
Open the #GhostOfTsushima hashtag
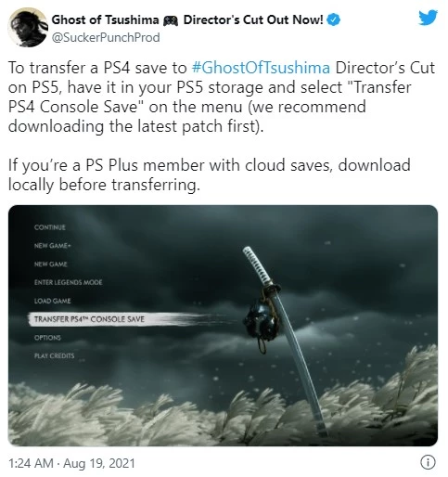point(261,68)
